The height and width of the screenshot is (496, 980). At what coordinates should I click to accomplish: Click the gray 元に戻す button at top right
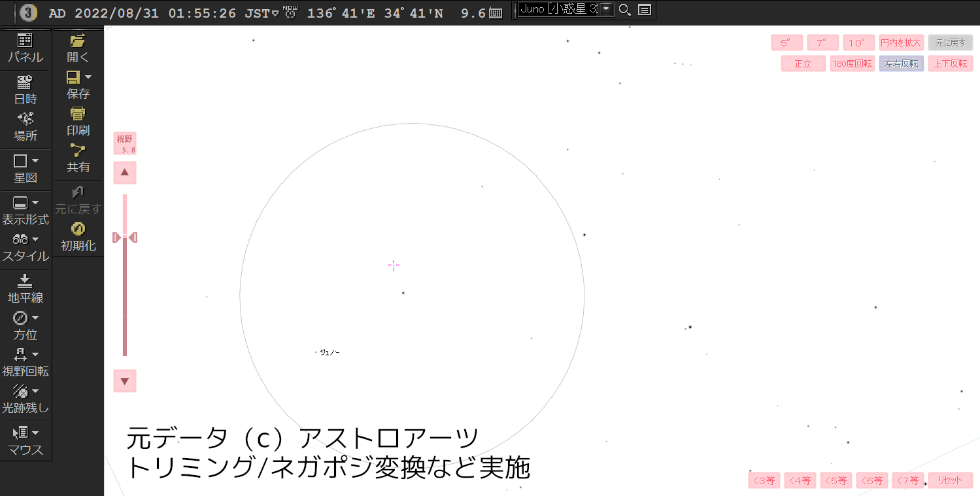(x=951, y=43)
